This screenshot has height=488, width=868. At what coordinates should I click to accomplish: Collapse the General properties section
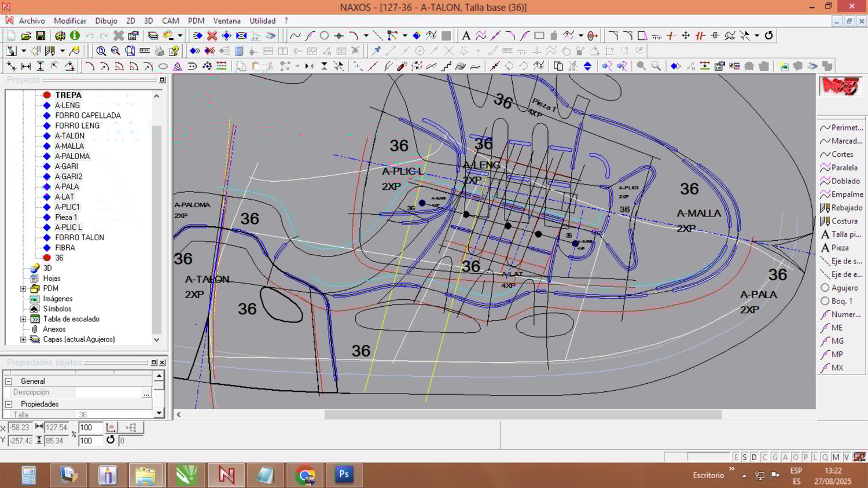[9, 381]
